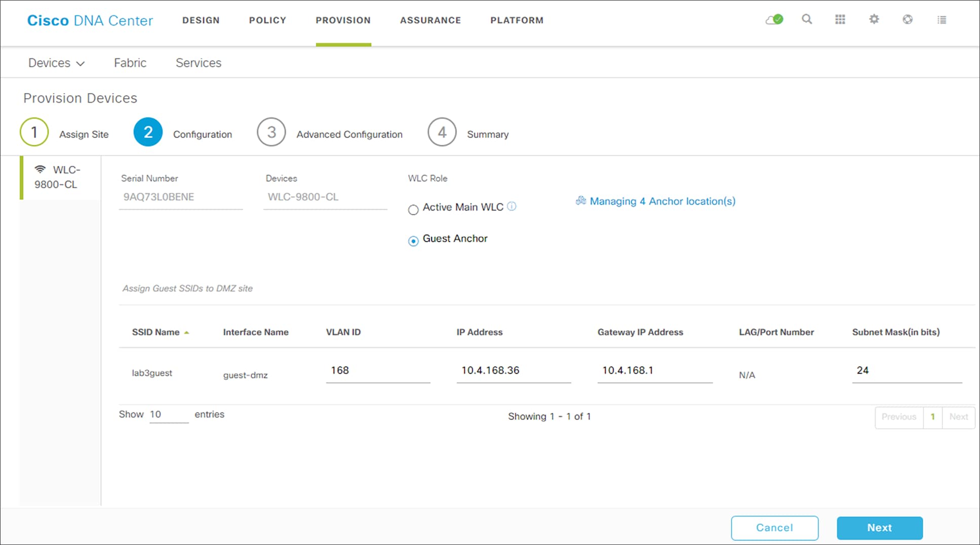Select the Guest Anchor radio button
This screenshot has width=980, height=545.
(x=413, y=241)
